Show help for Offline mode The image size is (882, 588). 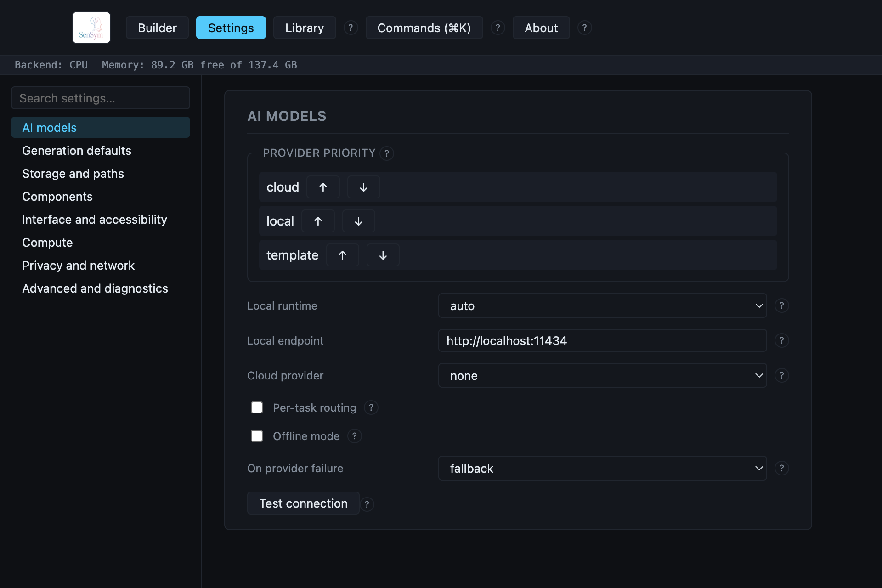click(x=354, y=436)
